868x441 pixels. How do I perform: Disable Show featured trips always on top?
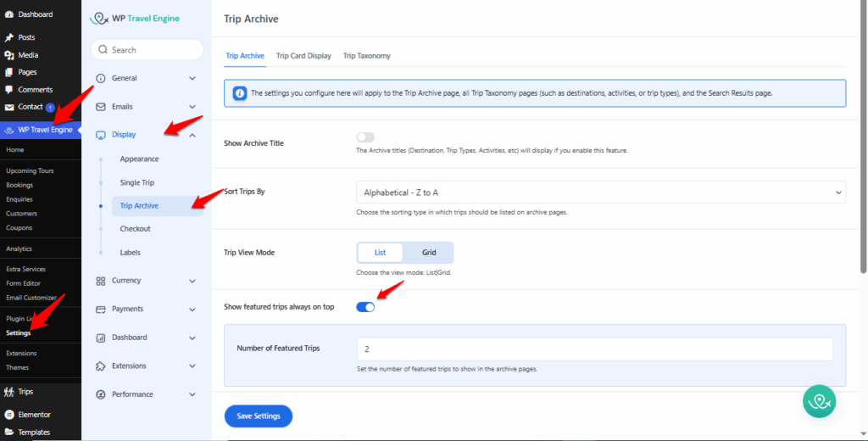(x=365, y=307)
